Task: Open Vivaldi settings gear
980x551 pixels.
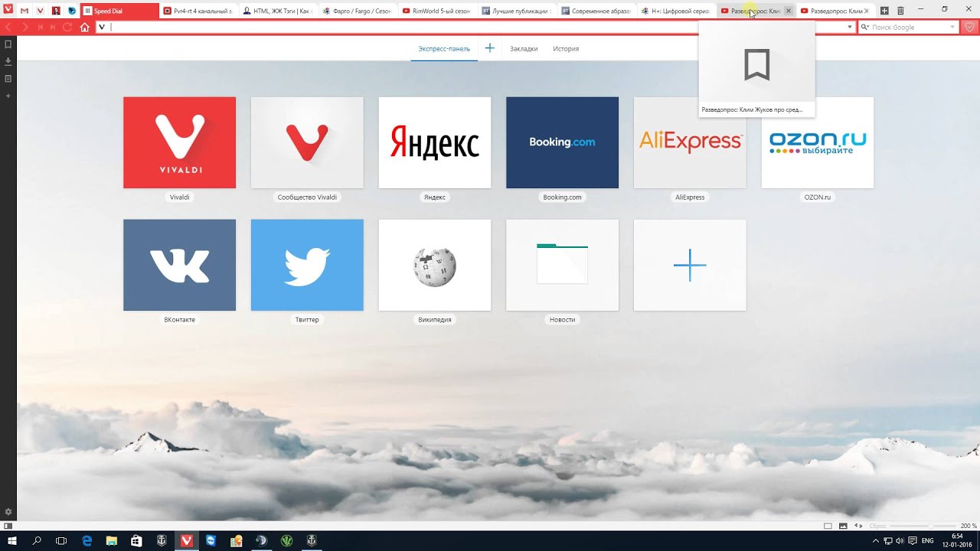Action: point(8,511)
